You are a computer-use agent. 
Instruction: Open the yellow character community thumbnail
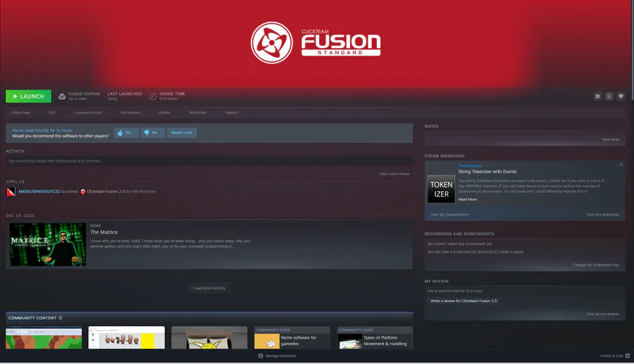point(209,338)
